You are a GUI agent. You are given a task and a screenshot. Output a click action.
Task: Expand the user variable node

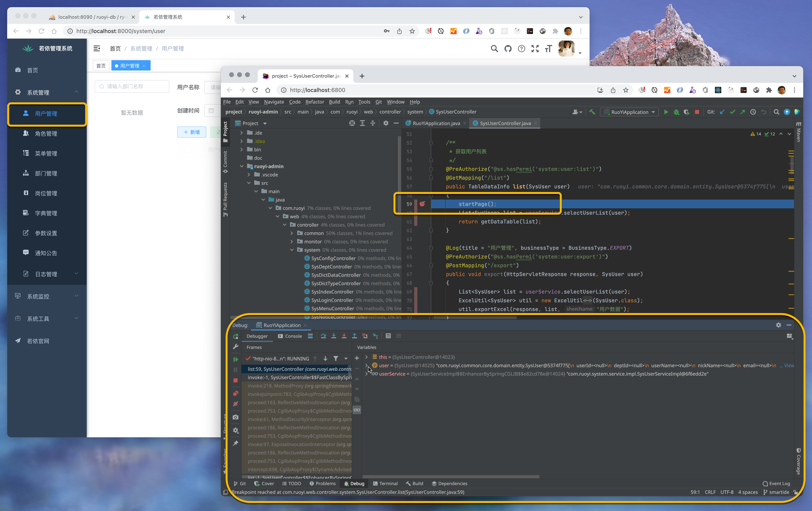367,365
